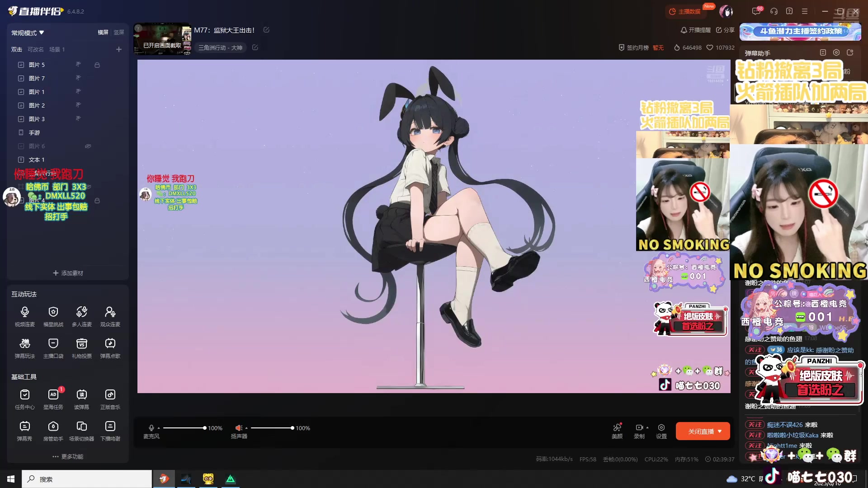Select the 文本 1 source row
Viewport: 868px width, 488px height.
point(68,160)
